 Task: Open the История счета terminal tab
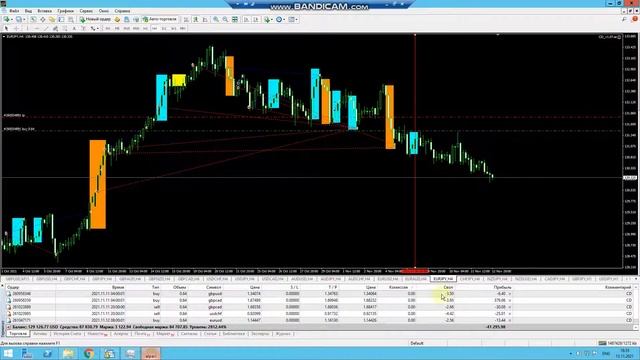tap(68, 334)
